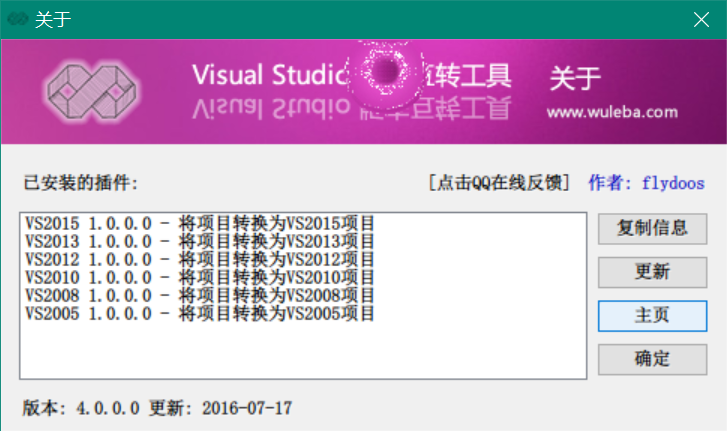Click the app icon in the title bar
Image resolution: width=727 pixels, height=431 pixels.
pyautogui.click(x=18, y=19)
